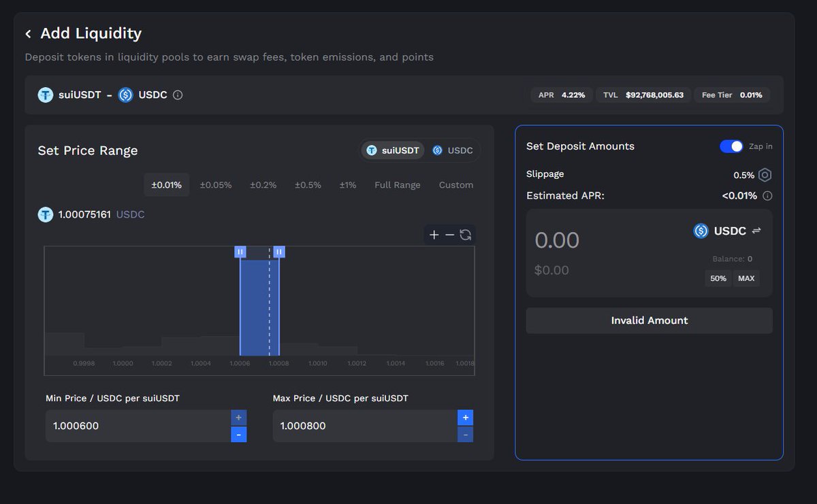Grab the left range handle on chart

(240, 252)
